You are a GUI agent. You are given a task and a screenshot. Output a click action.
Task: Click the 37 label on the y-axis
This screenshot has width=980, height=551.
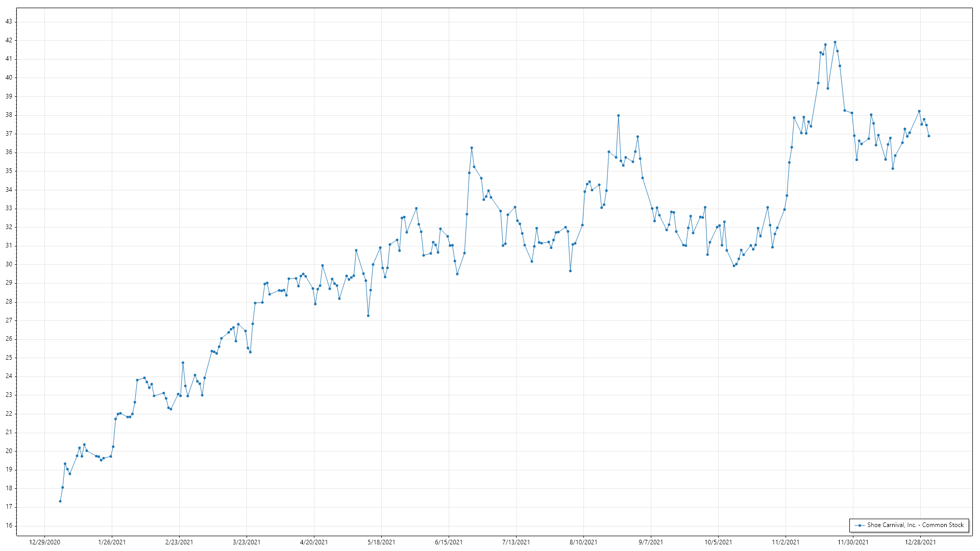tap(9, 134)
